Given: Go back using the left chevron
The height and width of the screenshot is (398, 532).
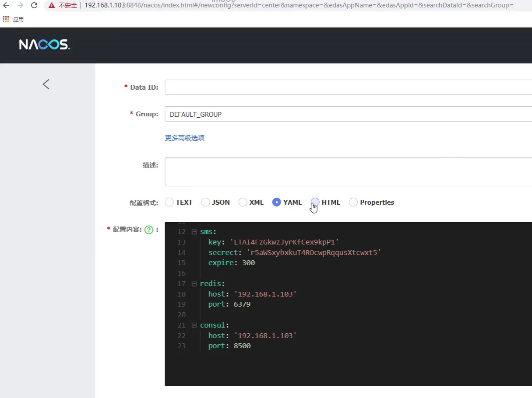Looking at the screenshot, I should pos(46,84).
